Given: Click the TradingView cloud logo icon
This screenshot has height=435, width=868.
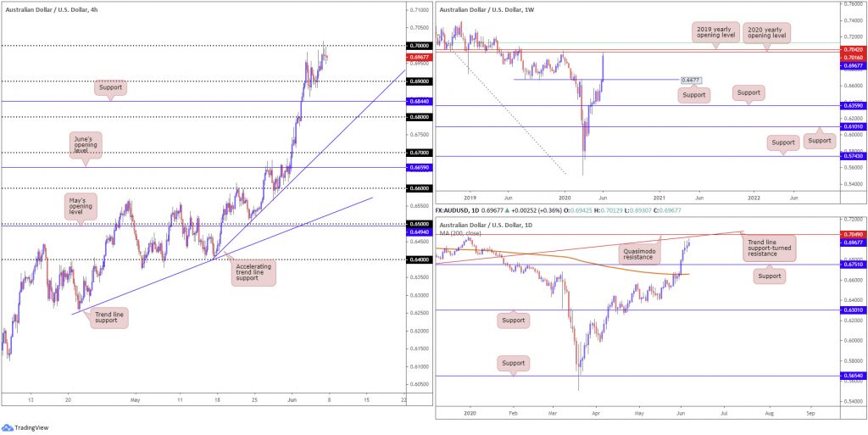Looking at the screenshot, I should pos(8,428).
